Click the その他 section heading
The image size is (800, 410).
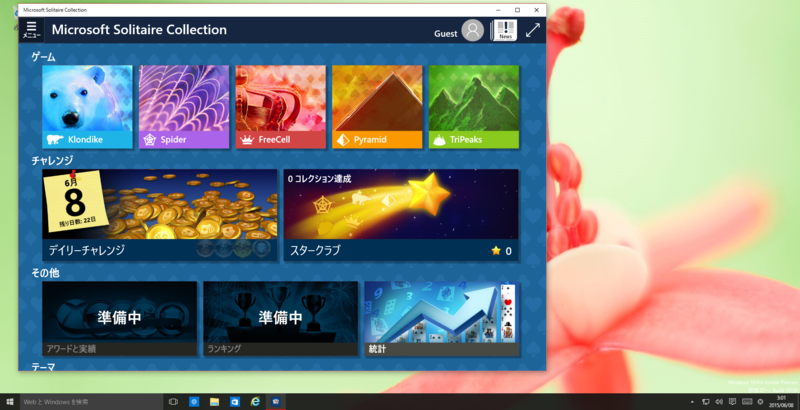point(45,273)
